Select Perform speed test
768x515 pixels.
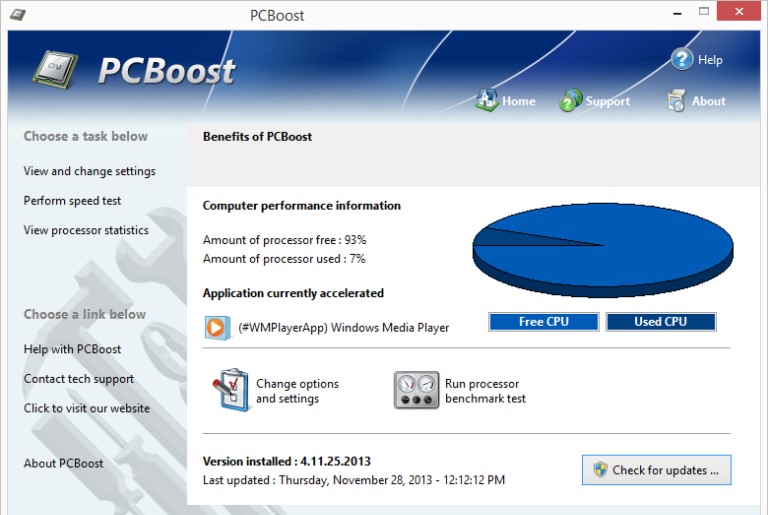click(72, 201)
